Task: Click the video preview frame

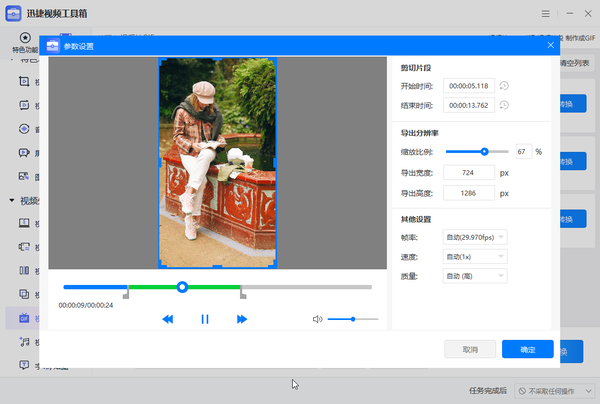Action: click(x=217, y=163)
